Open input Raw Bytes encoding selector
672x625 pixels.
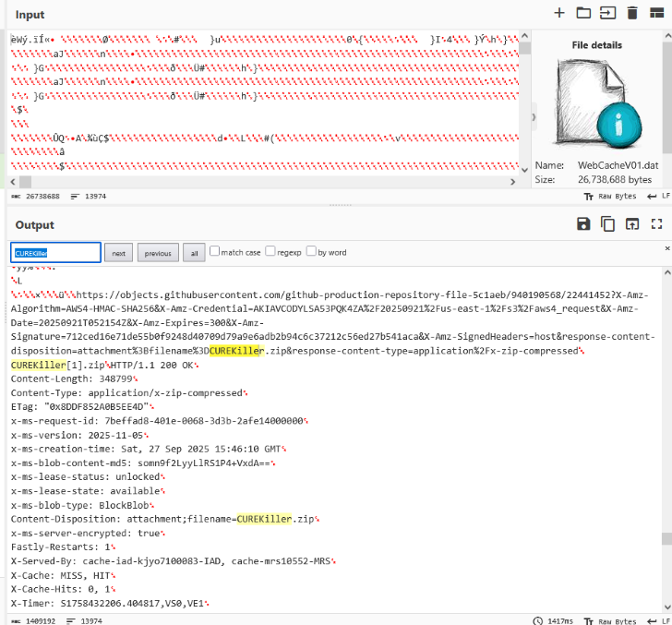click(x=610, y=197)
